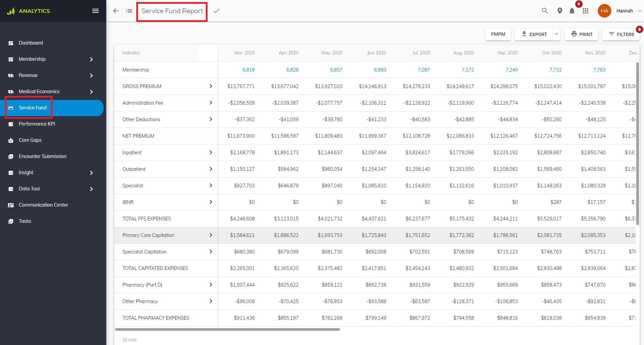Click the table's horizontal scrollbar

click(227, 329)
